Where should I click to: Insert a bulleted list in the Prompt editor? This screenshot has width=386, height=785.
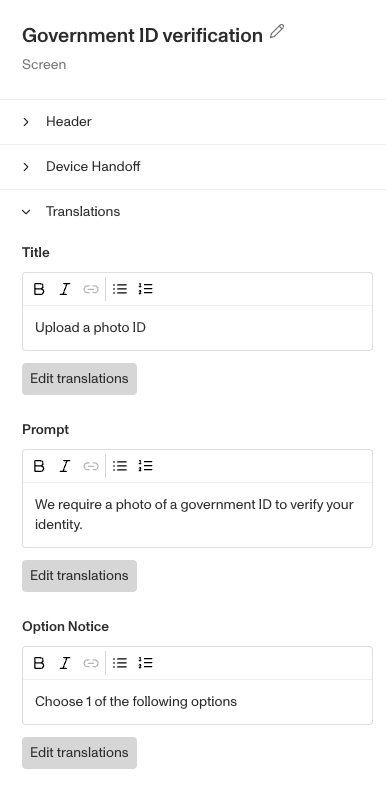[120, 466]
